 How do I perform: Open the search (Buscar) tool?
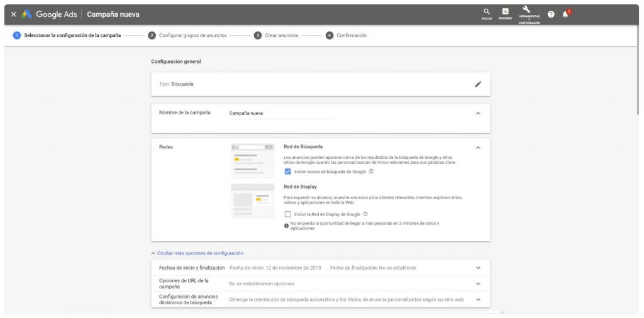tap(487, 14)
